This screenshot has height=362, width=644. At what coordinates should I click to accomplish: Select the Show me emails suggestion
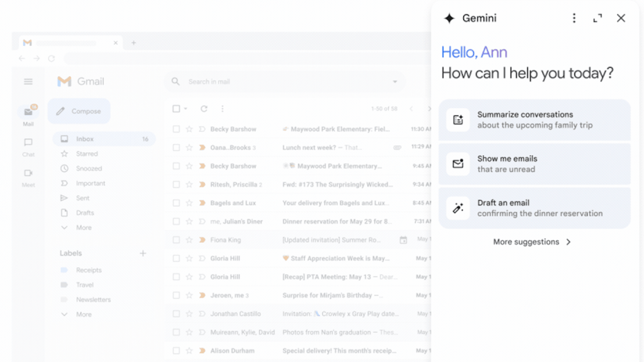[535, 164]
